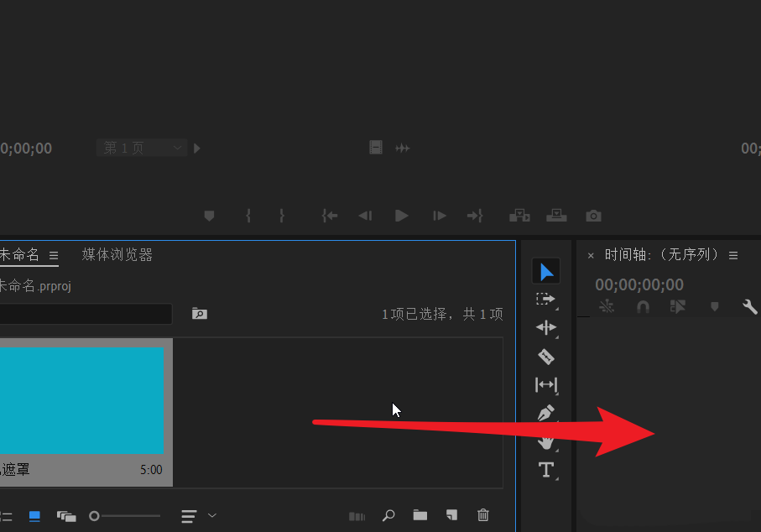The width and height of the screenshot is (761, 532).
Task: Select the Ripple Edit tool
Action: (545, 328)
